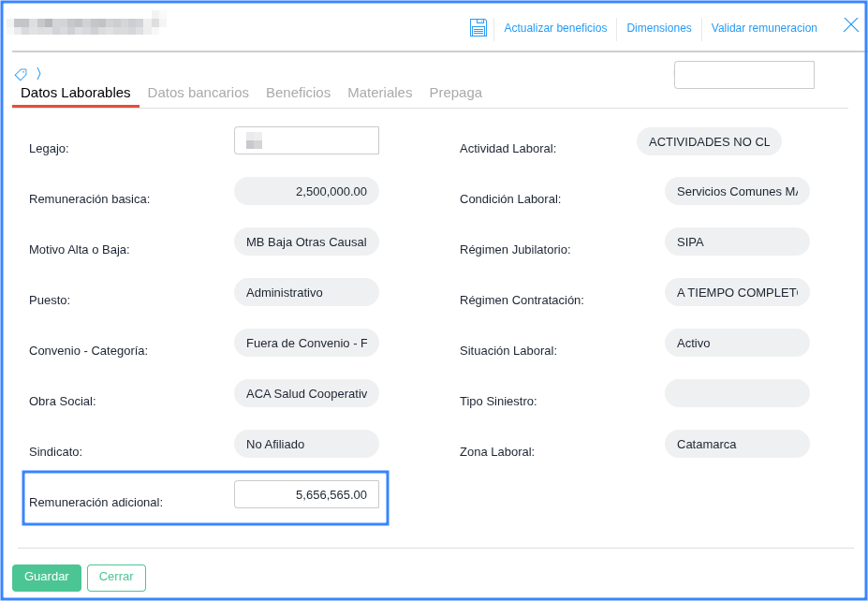Viewport: 868px width, 601px height.
Task: Open Dimensiones link
Action: (659, 28)
